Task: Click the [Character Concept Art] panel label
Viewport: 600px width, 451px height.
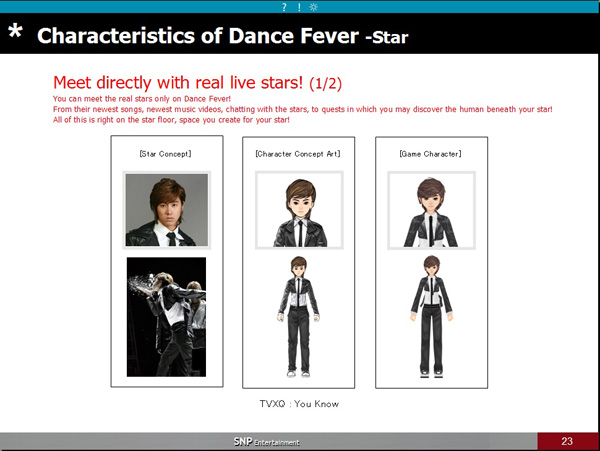Action: 299,153
